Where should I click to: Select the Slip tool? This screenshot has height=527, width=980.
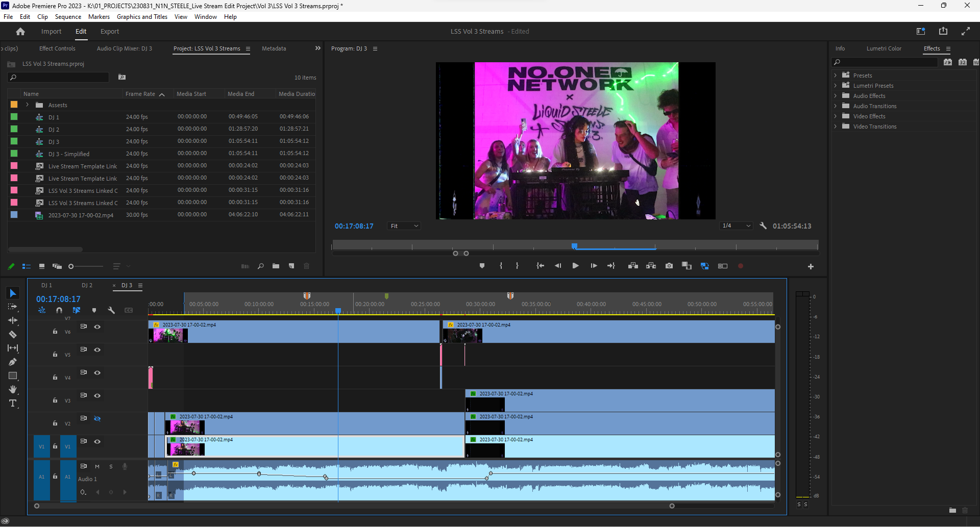13,348
